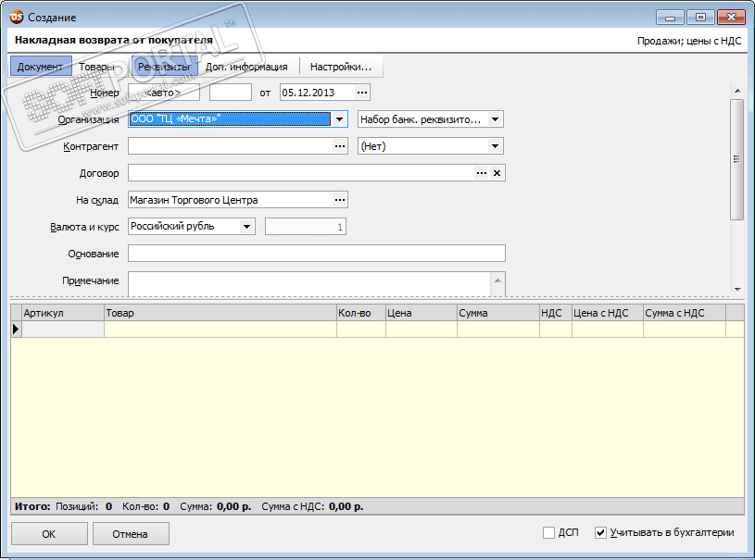This screenshot has height=560, width=755.
Task: Click the Кол-во column header
Action: 361,313
